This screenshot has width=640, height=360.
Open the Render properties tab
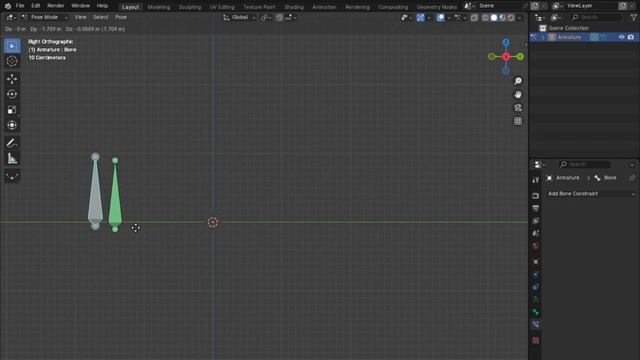[536, 196]
